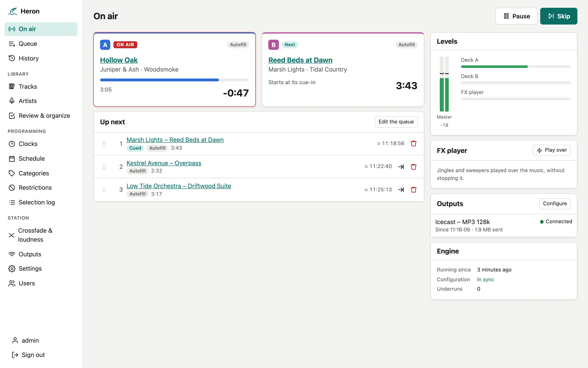
Task: Click the Hollow Oak playback progress bar
Action: (174, 80)
